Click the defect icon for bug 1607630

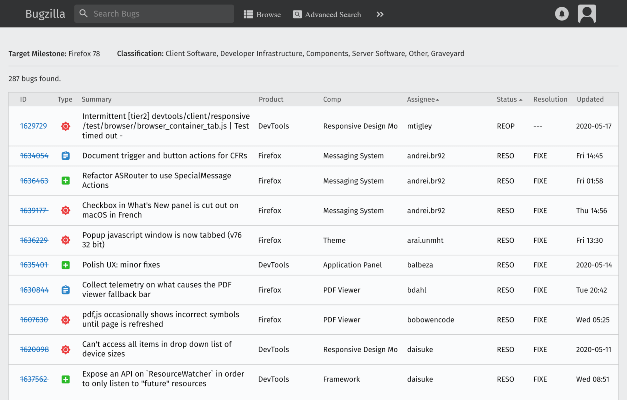point(66,320)
